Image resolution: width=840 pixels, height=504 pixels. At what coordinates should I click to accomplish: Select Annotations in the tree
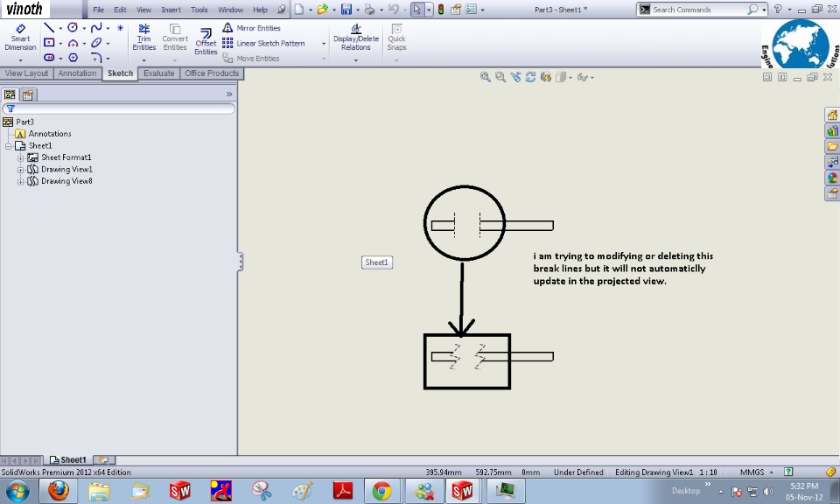click(49, 134)
